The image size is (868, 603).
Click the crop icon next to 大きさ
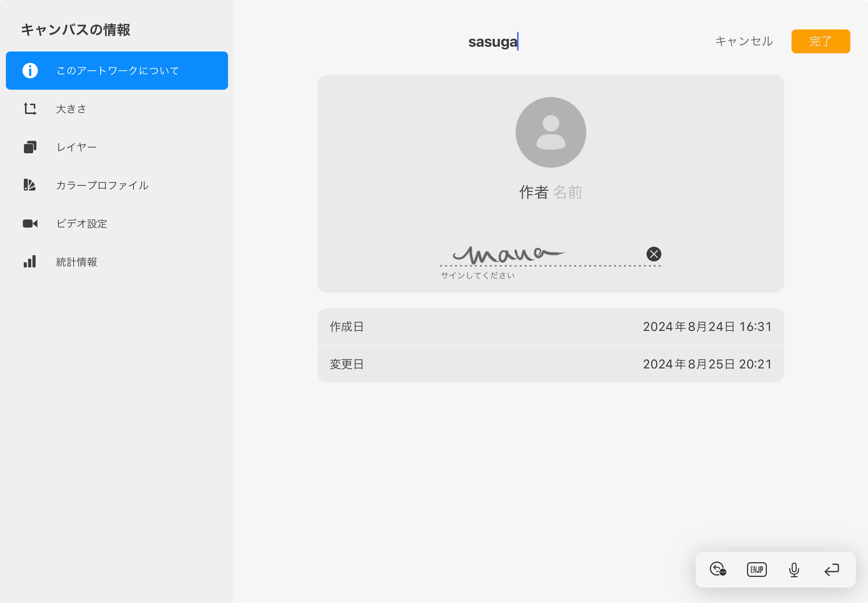click(x=30, y=109)
